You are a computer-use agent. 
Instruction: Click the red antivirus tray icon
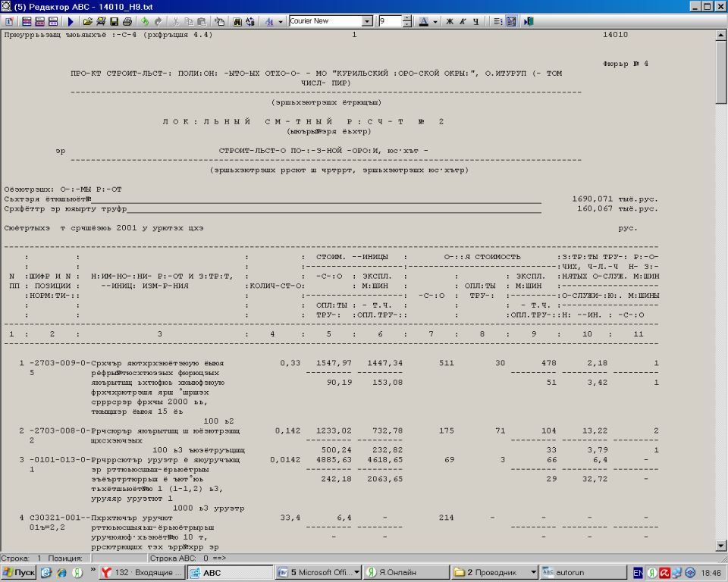click(665, 573)
